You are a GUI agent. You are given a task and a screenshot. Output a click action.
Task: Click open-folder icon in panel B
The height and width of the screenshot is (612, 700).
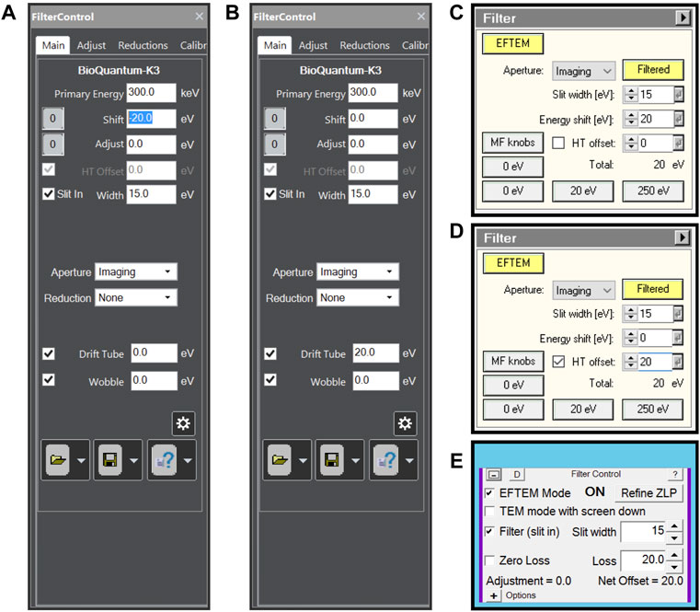tap(280, 459)
